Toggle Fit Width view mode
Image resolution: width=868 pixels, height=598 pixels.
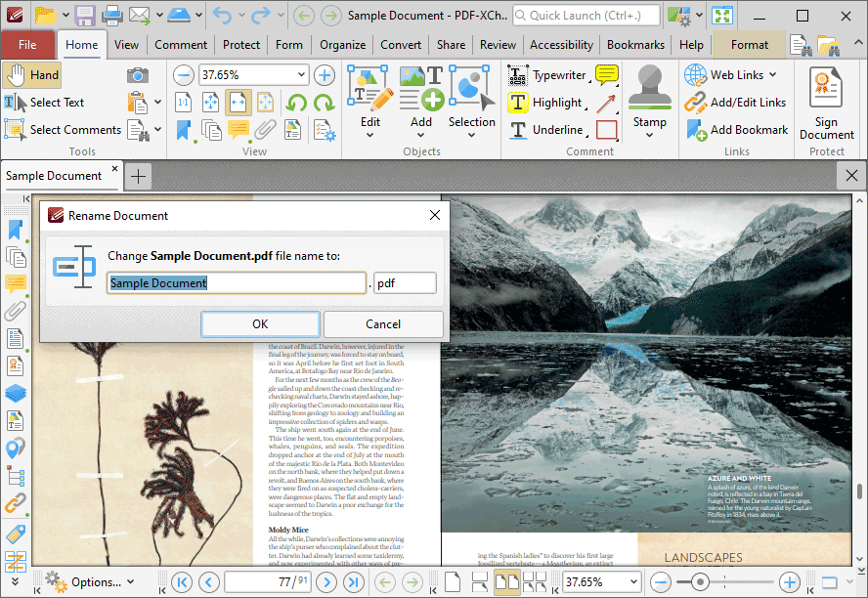(x=238, y=103)
